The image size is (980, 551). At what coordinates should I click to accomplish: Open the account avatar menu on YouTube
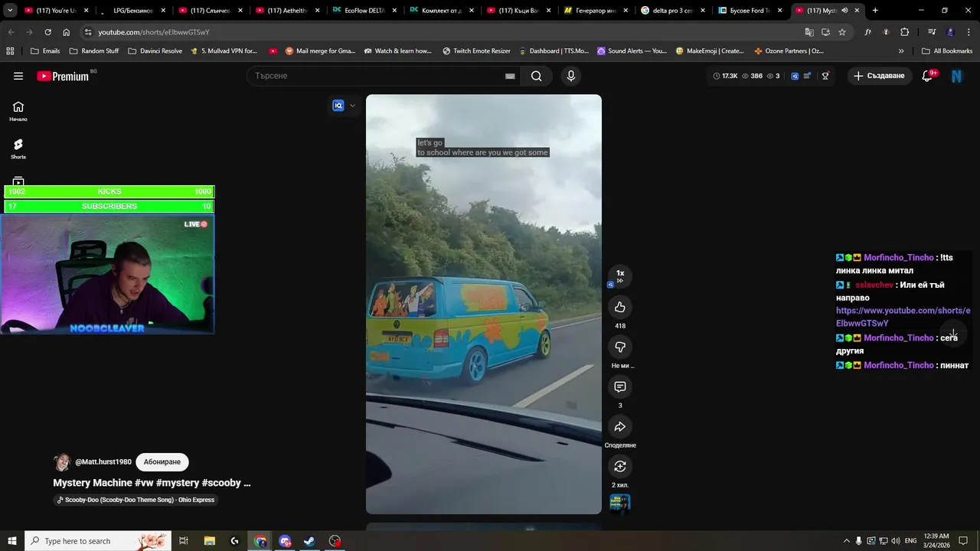point(956,76)
